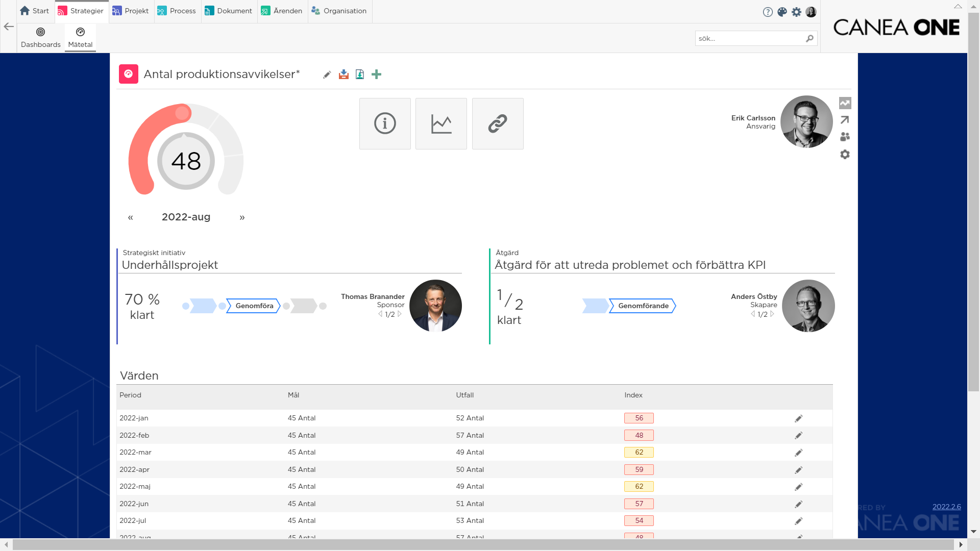Edit the 2022-mar row value
Screen dimensions: 980x551
798,453
